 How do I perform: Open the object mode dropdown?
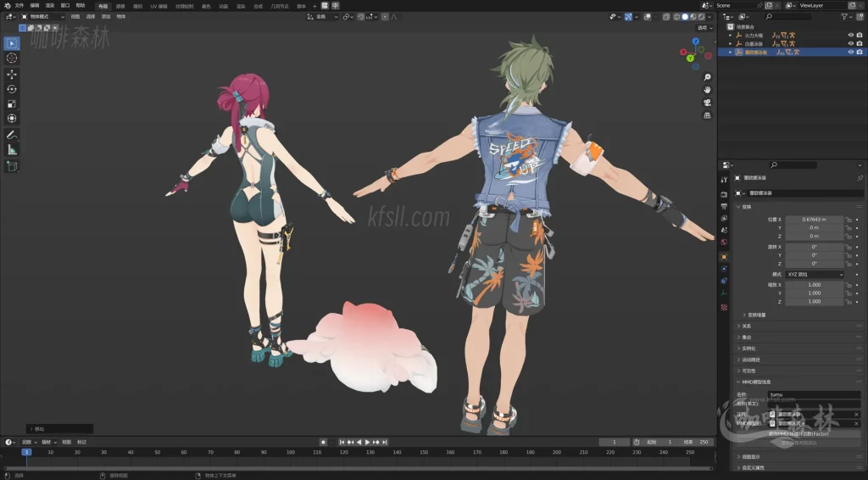click(42, 17)
